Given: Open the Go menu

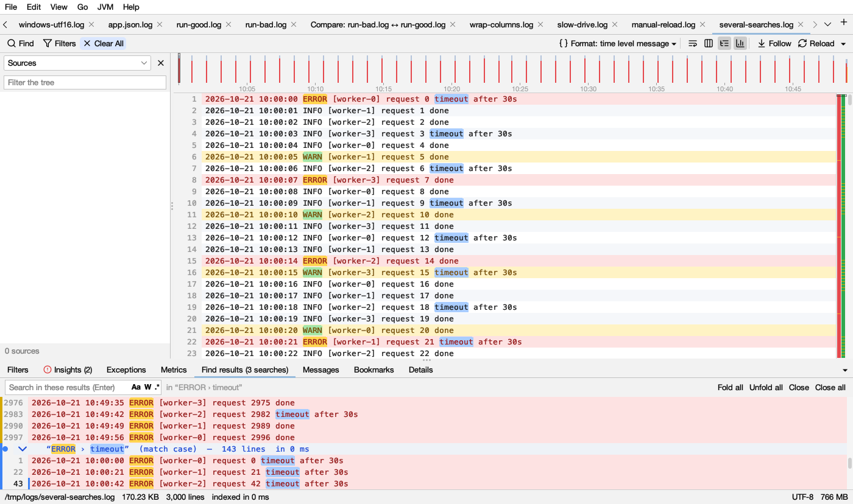Looking at the screenshot, I should [x=83, y=7].
